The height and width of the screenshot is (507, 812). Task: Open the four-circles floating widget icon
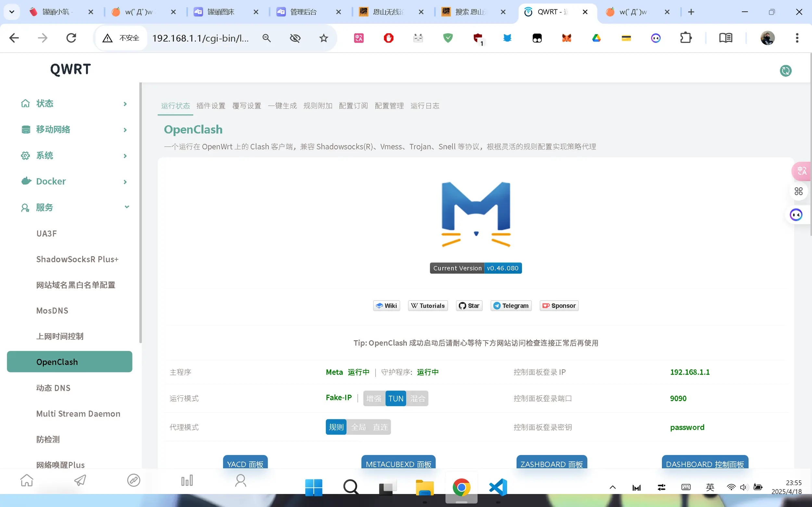(x=799, y=191)
